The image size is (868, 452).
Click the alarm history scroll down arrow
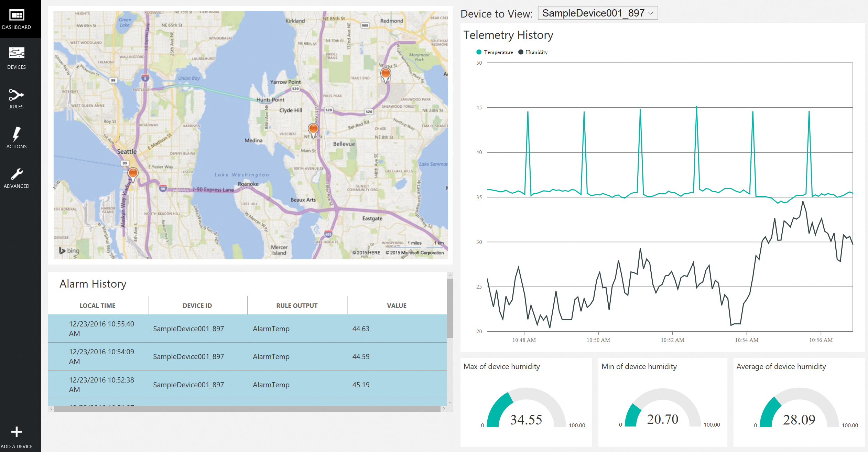click(x=450, y=402)
